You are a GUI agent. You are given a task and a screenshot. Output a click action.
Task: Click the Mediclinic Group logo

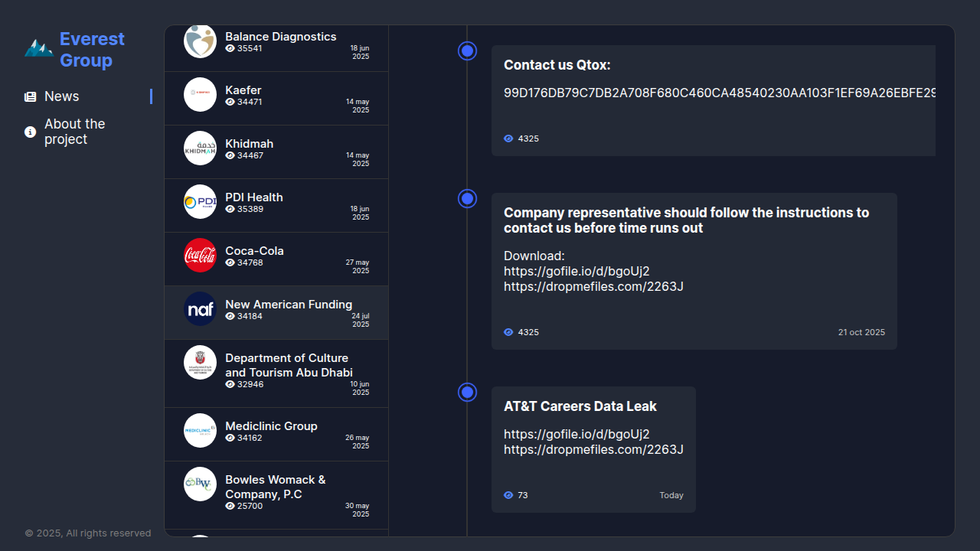click(200, 431)
